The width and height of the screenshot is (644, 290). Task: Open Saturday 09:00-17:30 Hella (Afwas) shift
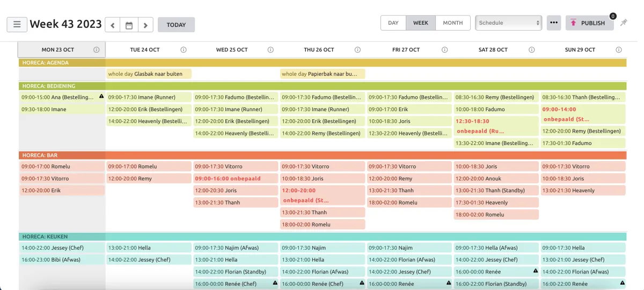click(x=496, y=248)
